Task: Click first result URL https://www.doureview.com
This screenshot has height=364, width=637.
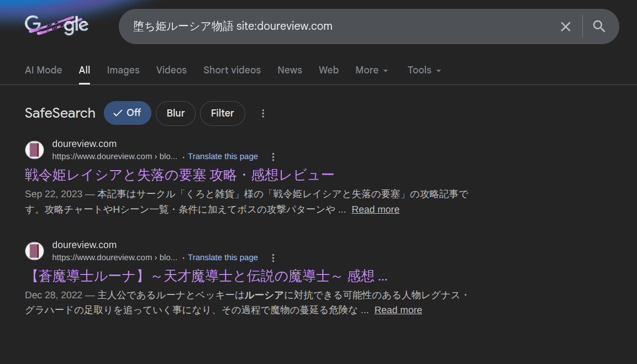Action: pyautogui.click(x=114, y=156)
